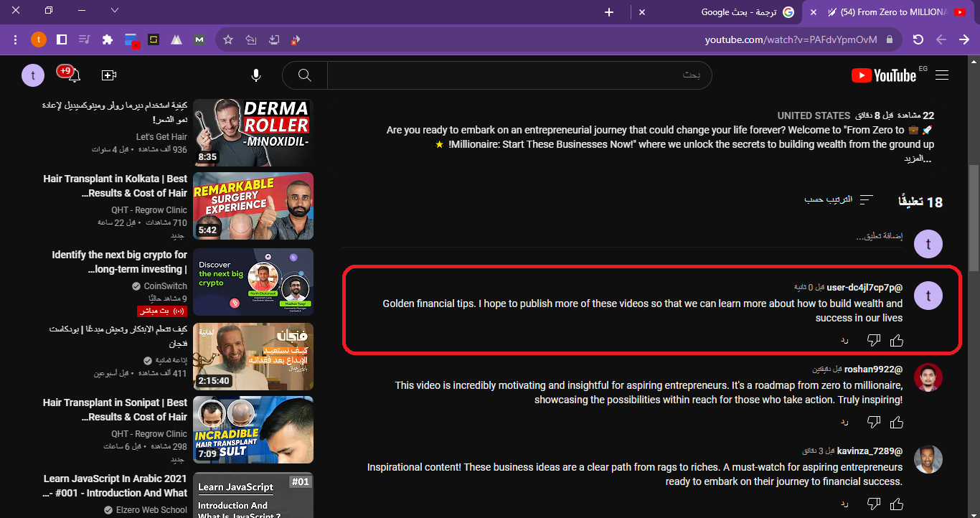Click the voice search microphone icon
This screenshot has width=980, height=518.
click(256, 75)
